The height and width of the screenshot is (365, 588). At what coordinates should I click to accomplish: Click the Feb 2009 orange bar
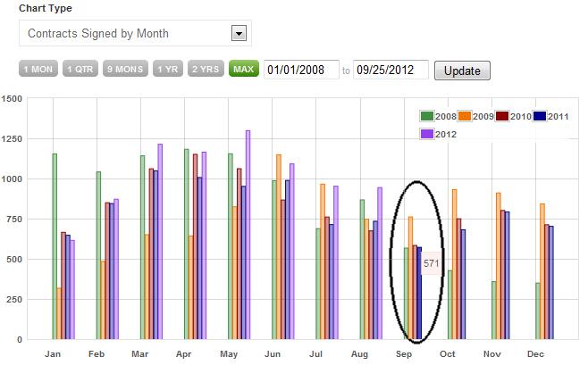click(x=103, y=300)
